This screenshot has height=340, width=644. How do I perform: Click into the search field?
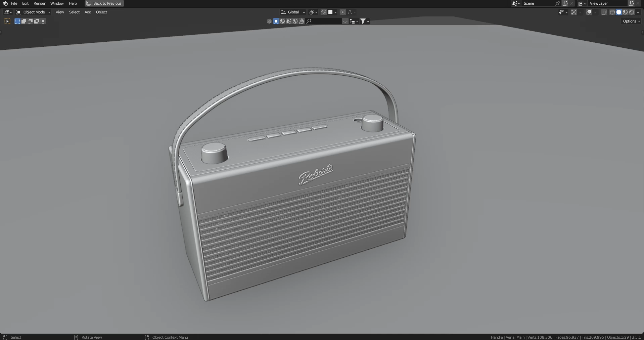(x=324, y=21)
